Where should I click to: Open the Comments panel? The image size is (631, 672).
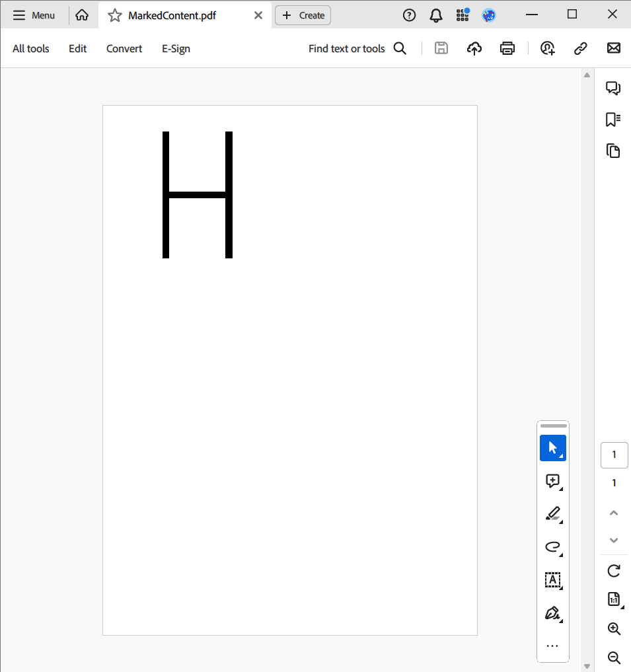[x=612, y=87]
